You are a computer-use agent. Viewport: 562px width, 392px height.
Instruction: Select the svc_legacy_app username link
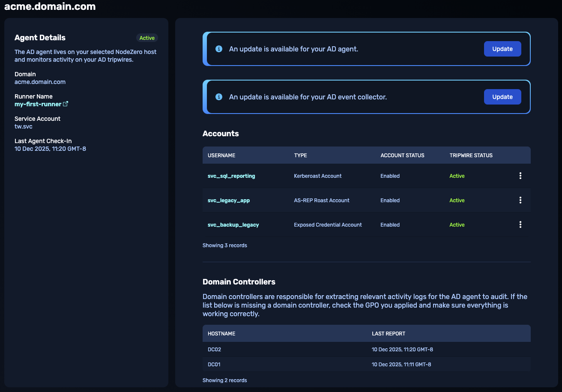pos(229,200)
